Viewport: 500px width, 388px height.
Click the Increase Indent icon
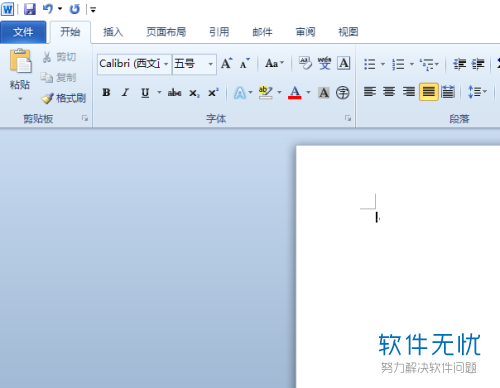478,64
